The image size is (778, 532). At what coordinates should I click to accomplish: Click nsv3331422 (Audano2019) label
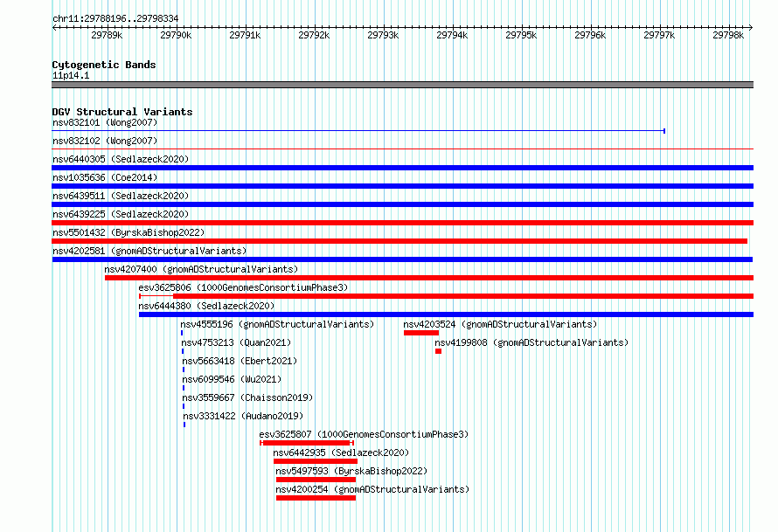point(243,416)
